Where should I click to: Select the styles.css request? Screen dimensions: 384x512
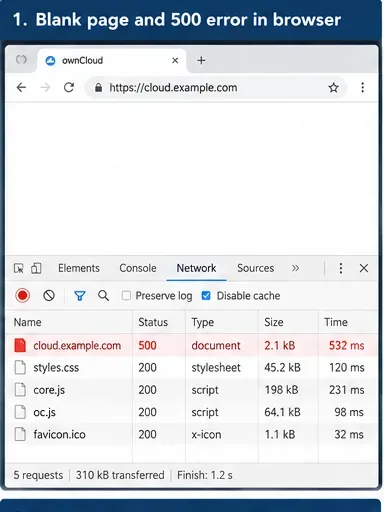tap(192, 368)
